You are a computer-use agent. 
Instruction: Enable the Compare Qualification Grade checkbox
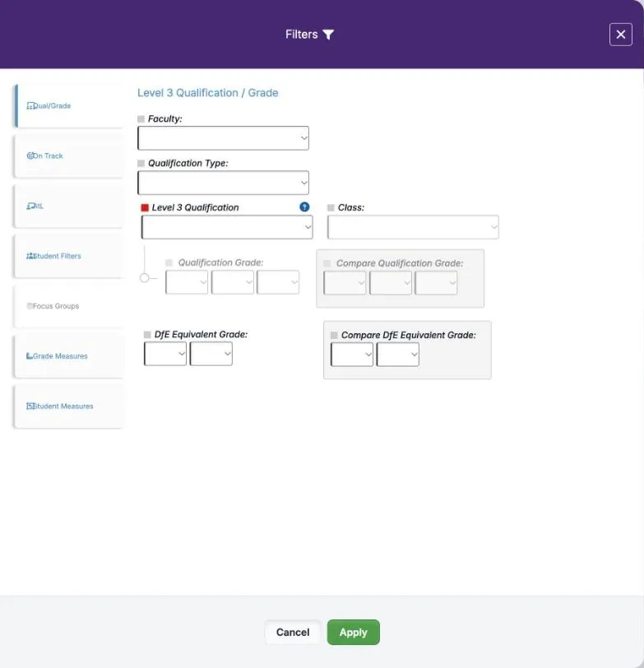coord(327,263)
